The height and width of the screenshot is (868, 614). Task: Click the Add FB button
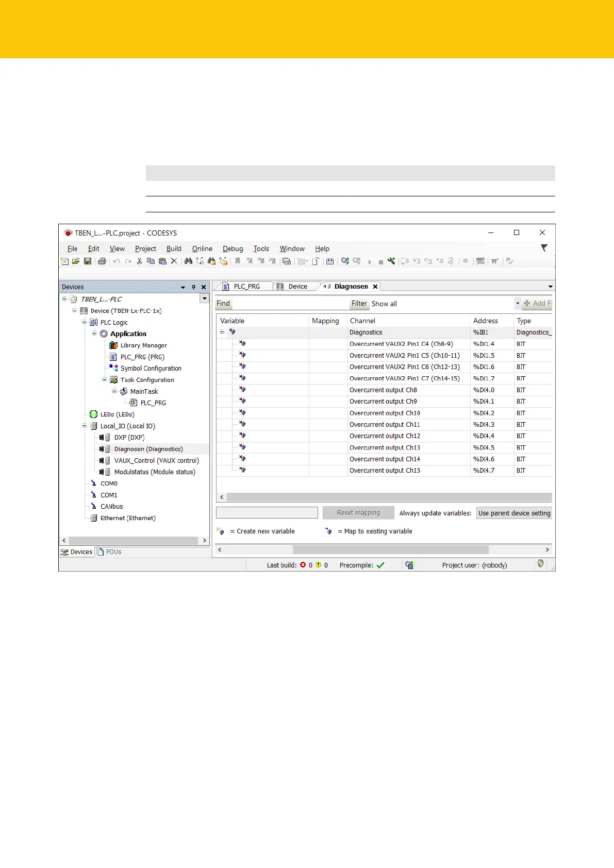pos(537,304)
